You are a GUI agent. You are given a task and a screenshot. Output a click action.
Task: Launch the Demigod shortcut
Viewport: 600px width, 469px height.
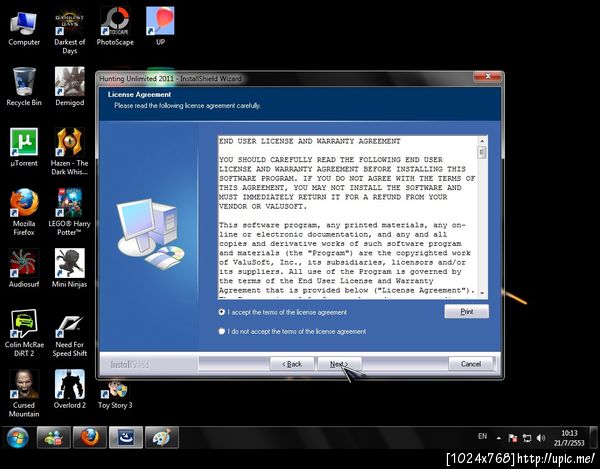click(69, 87)
